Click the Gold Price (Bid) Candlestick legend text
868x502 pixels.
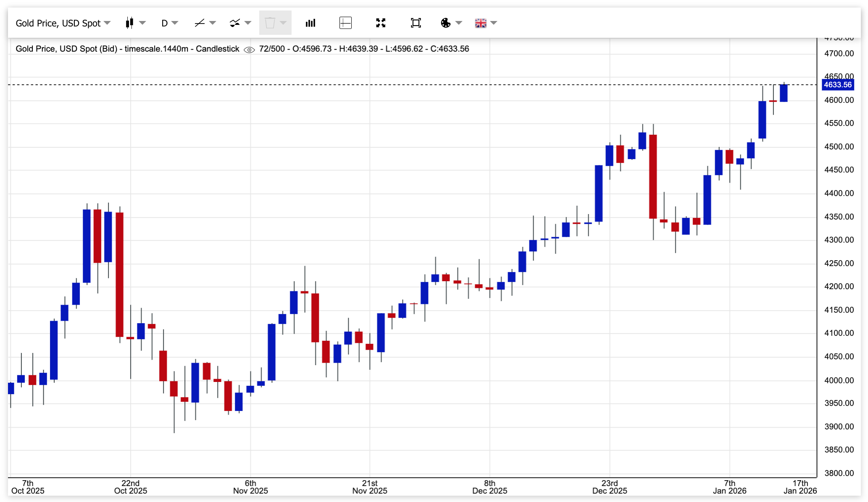[127, 49]
